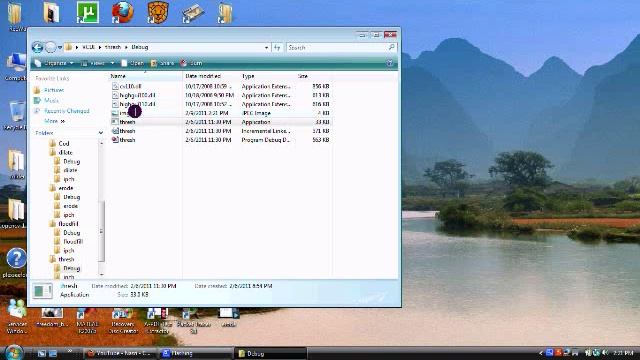
Task: Show hidden tray icons with the arrow
Action: coord(541,353)
